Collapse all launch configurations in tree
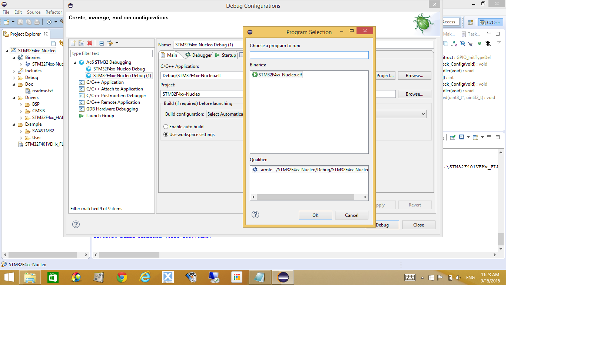 101,43
